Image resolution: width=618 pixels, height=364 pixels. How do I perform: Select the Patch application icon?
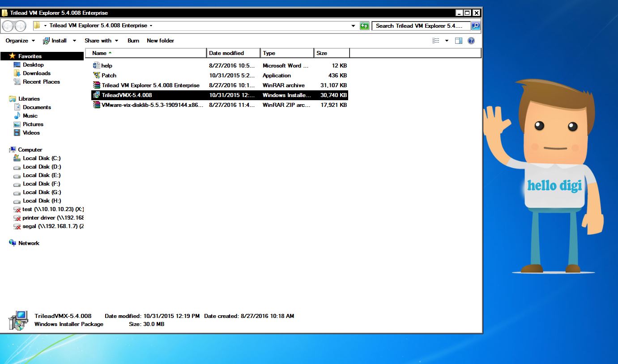(96, 76)
